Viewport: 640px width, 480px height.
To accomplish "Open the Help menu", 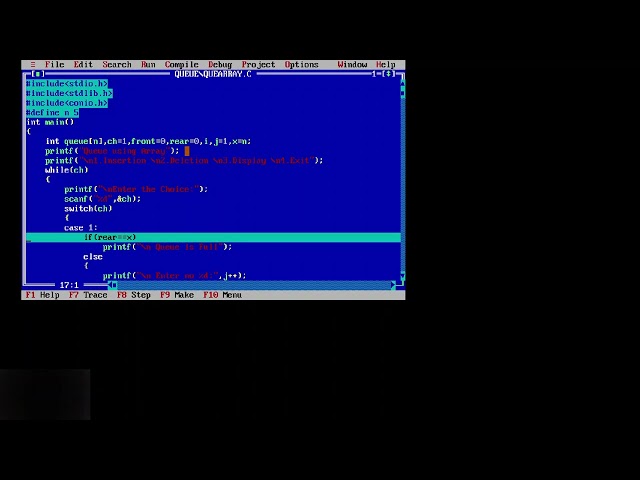I will click(386, 64).
